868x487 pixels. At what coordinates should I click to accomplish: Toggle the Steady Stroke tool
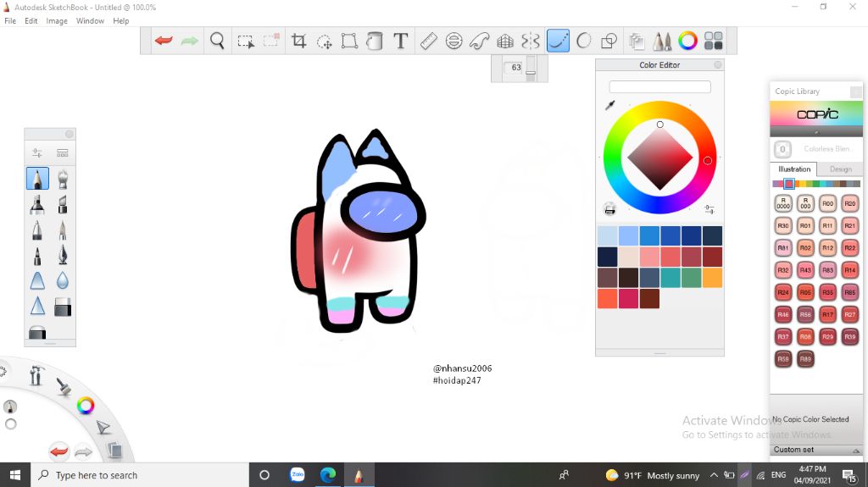tap(558, 41)
